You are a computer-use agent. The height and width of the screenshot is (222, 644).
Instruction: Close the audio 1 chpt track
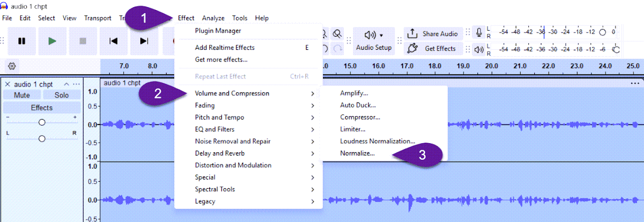[8, 84]
